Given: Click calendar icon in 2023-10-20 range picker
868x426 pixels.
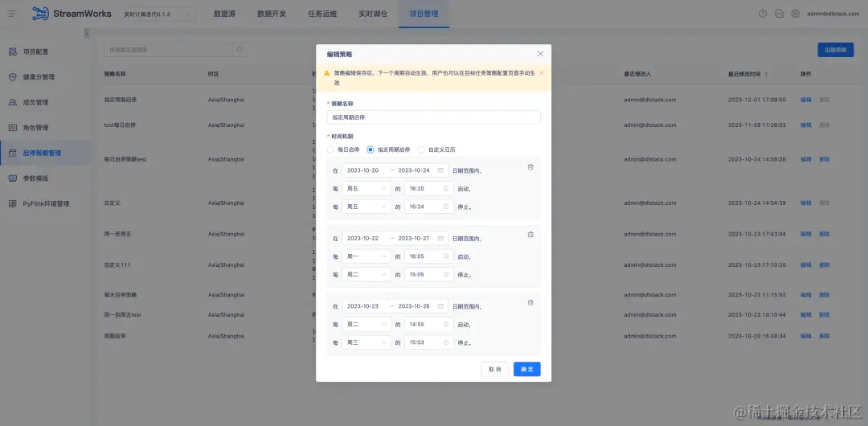Looking at the screenshot, I should click(x=440, y=170).
